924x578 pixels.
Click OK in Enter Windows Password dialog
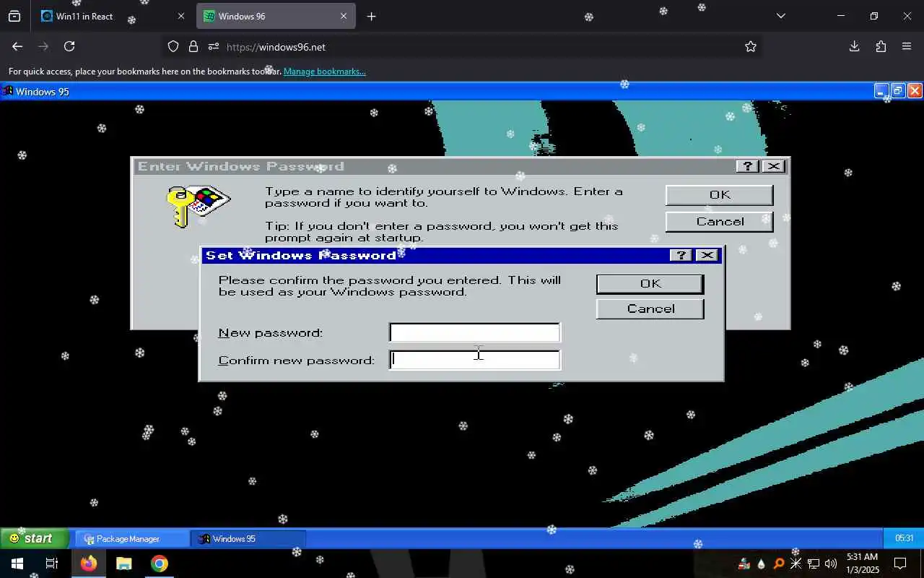pyautogui.click(x=719, y=195)
